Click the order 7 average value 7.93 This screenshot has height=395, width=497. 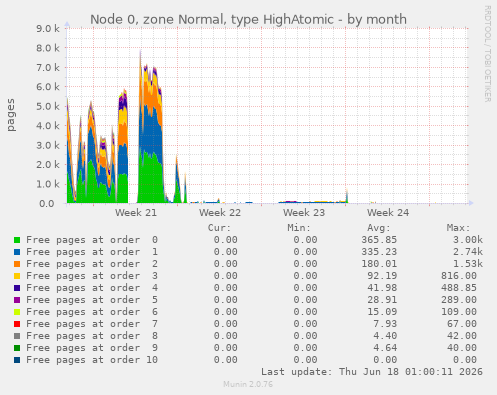pos(385,324)
